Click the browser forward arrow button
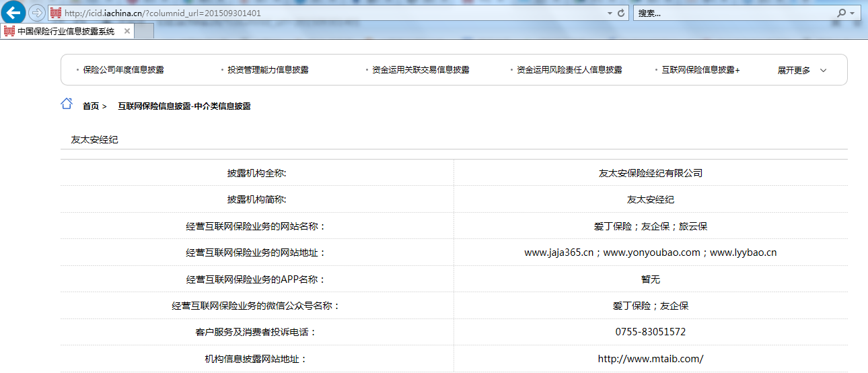This screenshot has width=868, height=373. [x=36, y=13]
